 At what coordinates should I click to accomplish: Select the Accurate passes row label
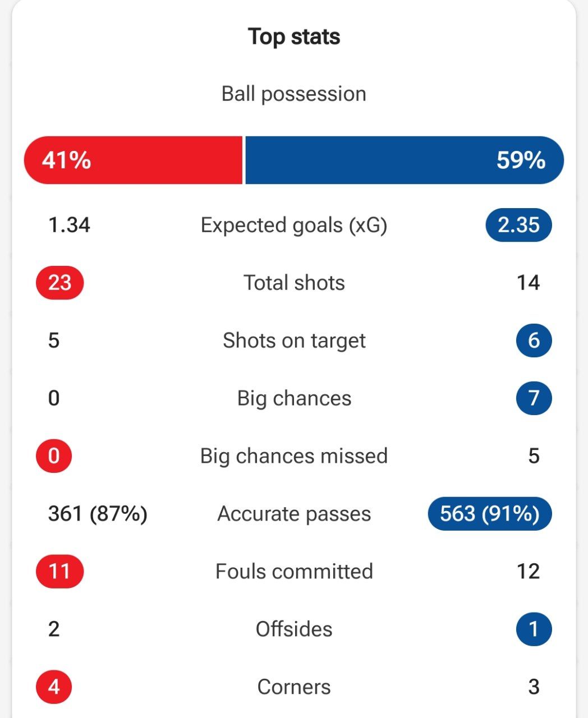point(294,514)
